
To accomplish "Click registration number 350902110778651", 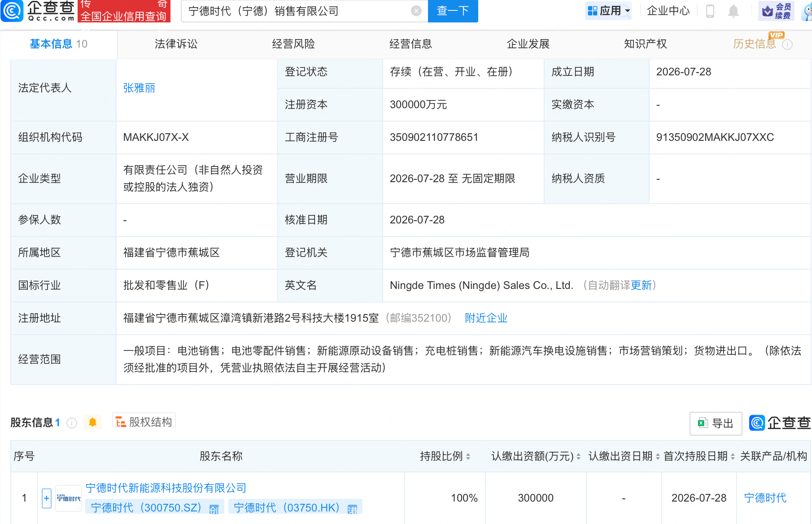I will coord(434,137).
